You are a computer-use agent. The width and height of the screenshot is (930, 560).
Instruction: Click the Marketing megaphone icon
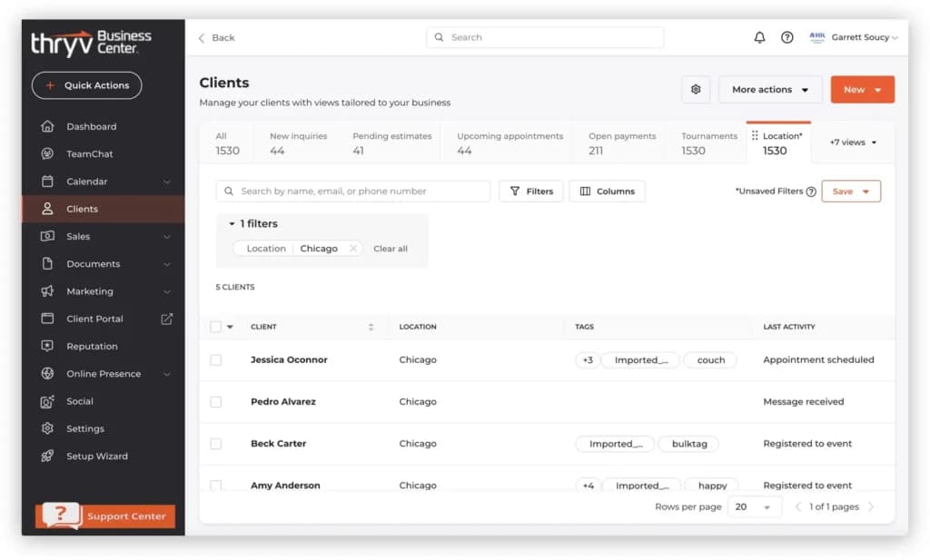pyautogui.click(x=47, y=291)
